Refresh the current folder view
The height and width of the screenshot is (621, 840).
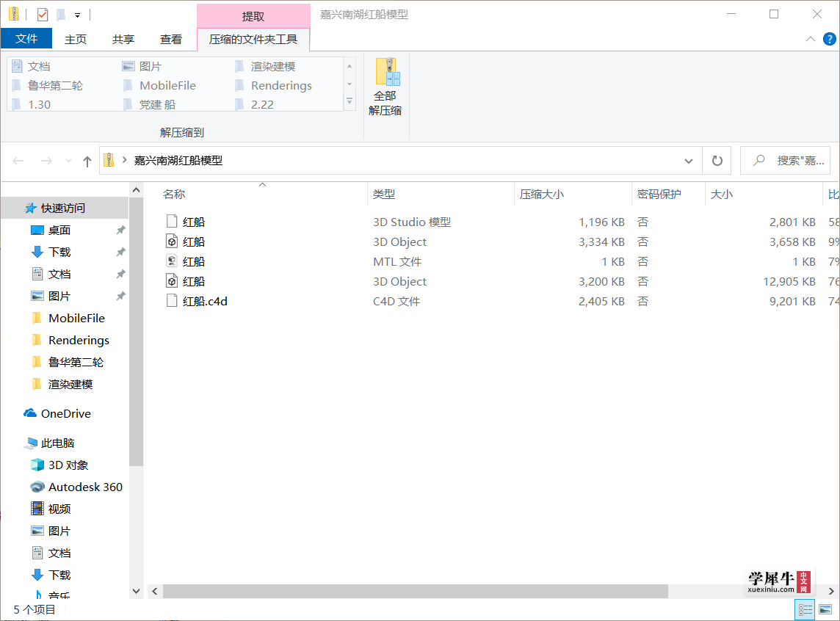[x=717, y=161]
